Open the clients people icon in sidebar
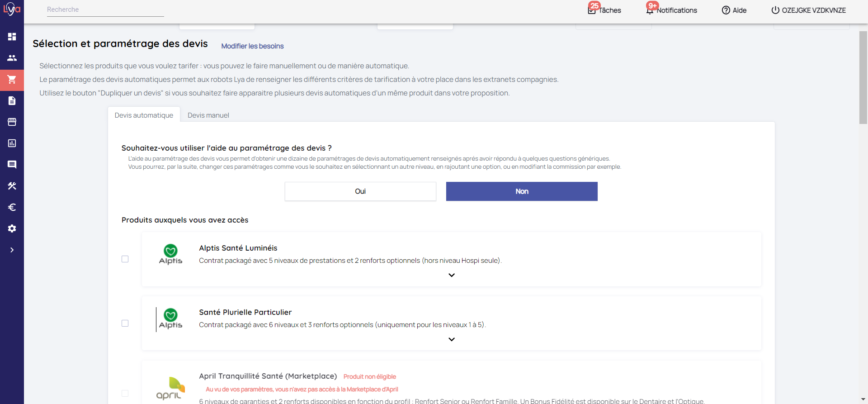 (12, 58)
